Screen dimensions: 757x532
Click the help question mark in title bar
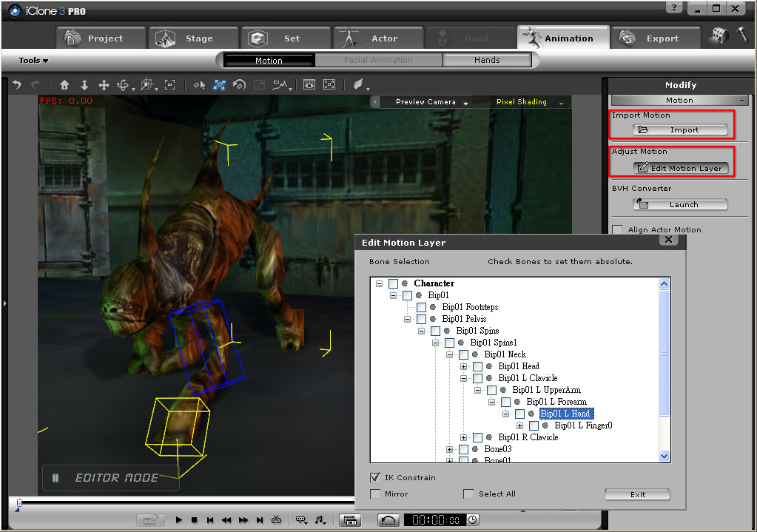point(674,7)
